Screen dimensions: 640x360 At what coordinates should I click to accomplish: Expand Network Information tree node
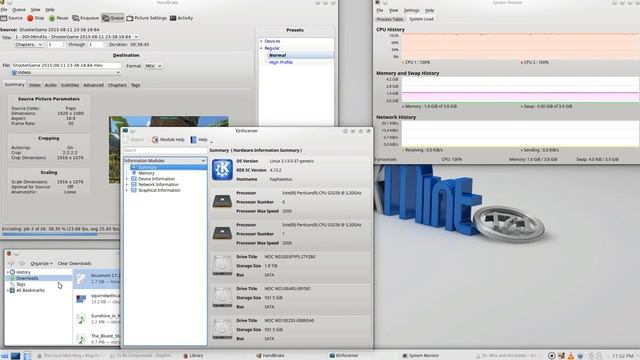coord(127,184)
